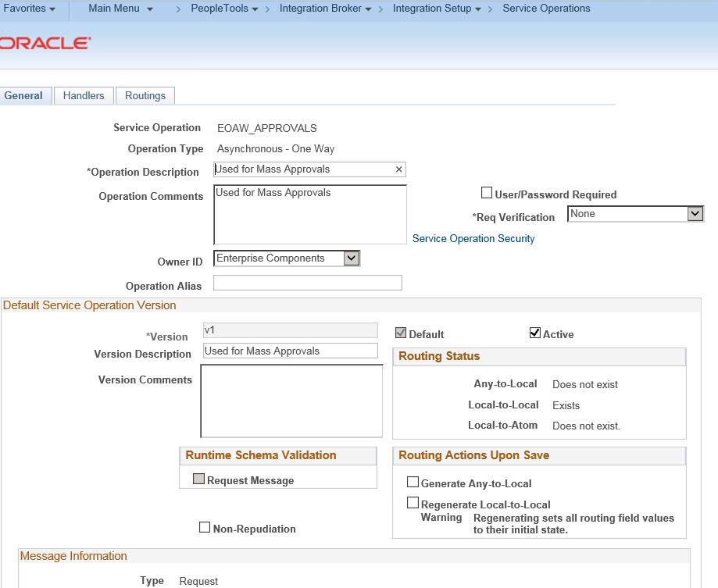Click the Oracle logo
This screenshot has width=718, height=588.
coord(45,44)
